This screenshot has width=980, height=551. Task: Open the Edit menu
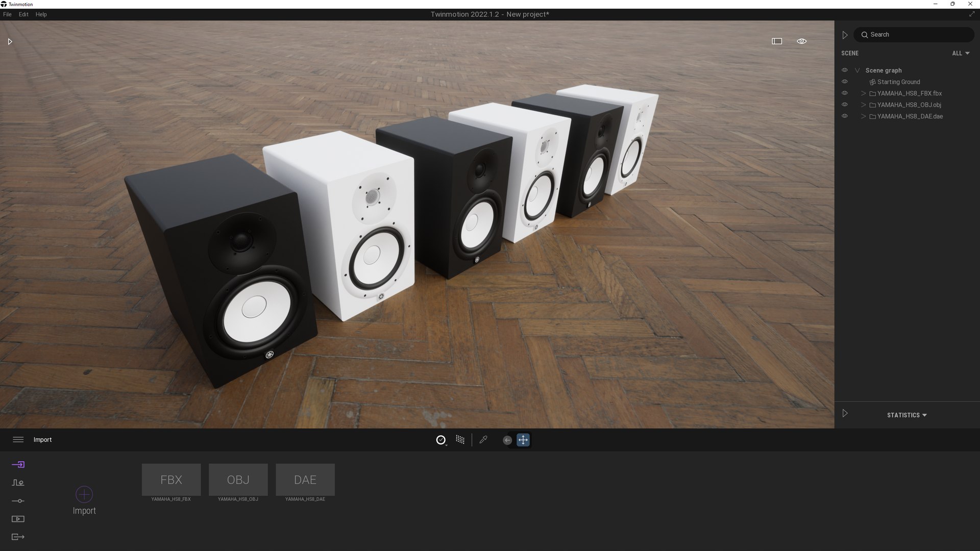point(23,14)
